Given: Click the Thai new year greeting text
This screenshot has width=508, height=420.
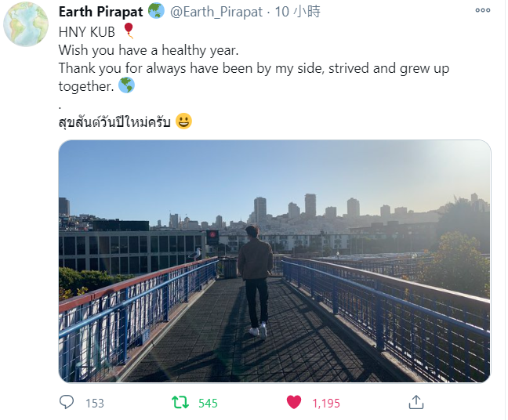Looking at the screenshot, I should coord(114,122).
